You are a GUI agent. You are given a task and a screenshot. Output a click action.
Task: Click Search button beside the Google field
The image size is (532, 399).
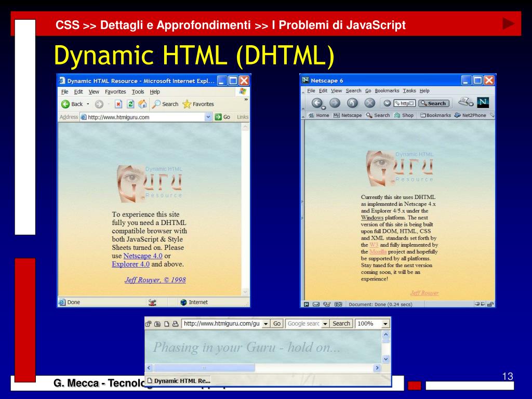[x=341, y=324]
